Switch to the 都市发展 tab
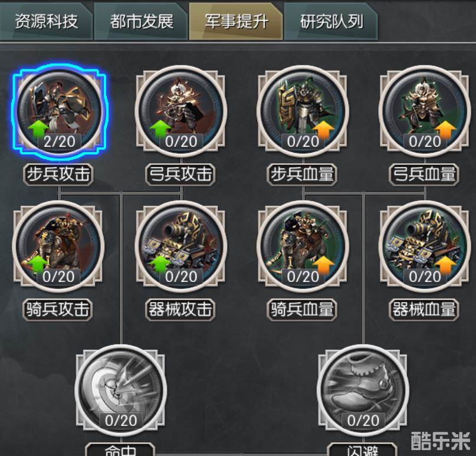The image size is (476, 456). coord(141,21)
